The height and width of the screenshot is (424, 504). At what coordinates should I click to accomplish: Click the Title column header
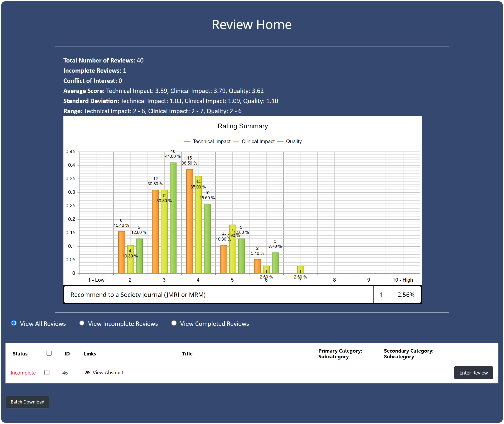[x=187, y=354]
